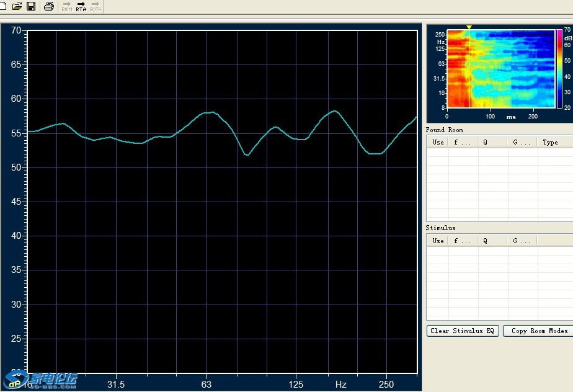Click the f column header in Found Room table

click(463, 142)
